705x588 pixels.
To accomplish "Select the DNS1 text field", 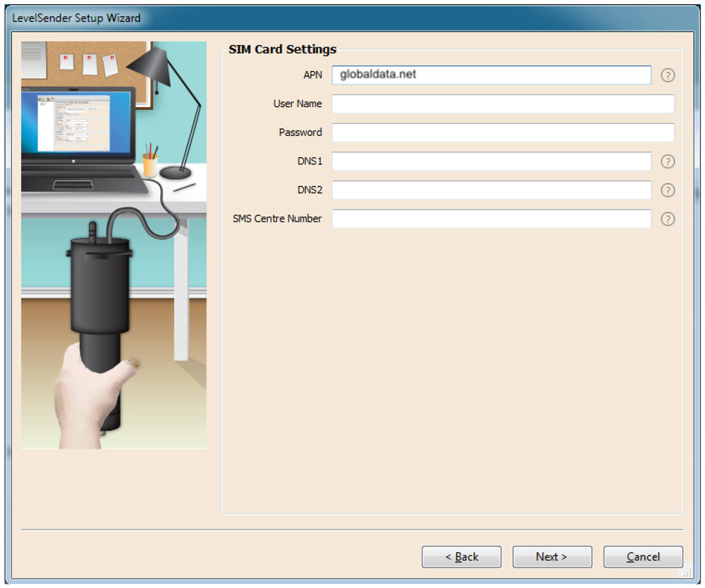I will [x=493, y=161].
